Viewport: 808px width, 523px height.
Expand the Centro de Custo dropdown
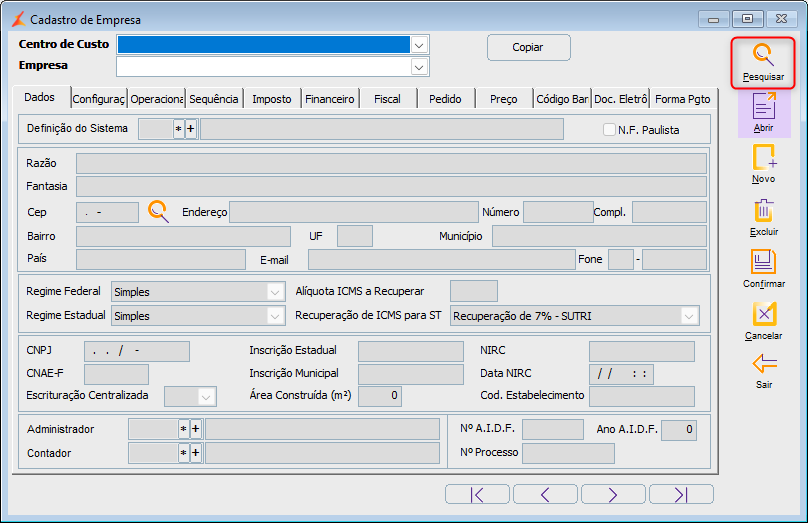coord(419,45)
